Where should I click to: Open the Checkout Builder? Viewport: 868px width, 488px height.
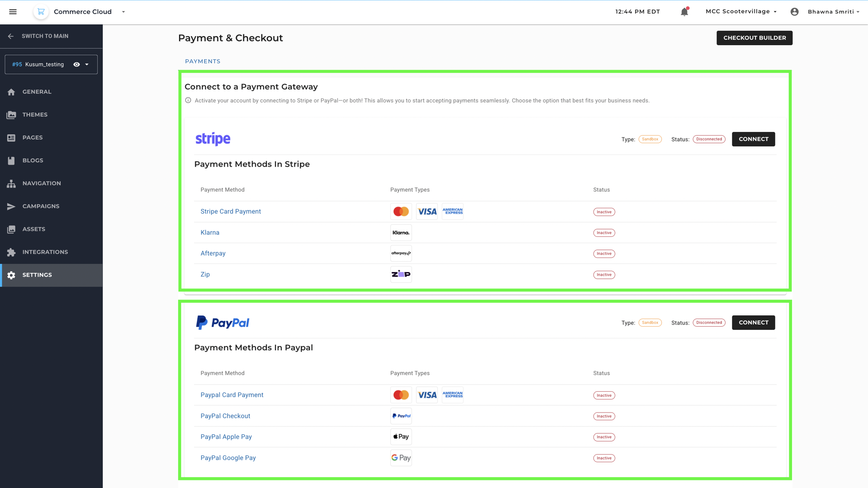(754, 38)
